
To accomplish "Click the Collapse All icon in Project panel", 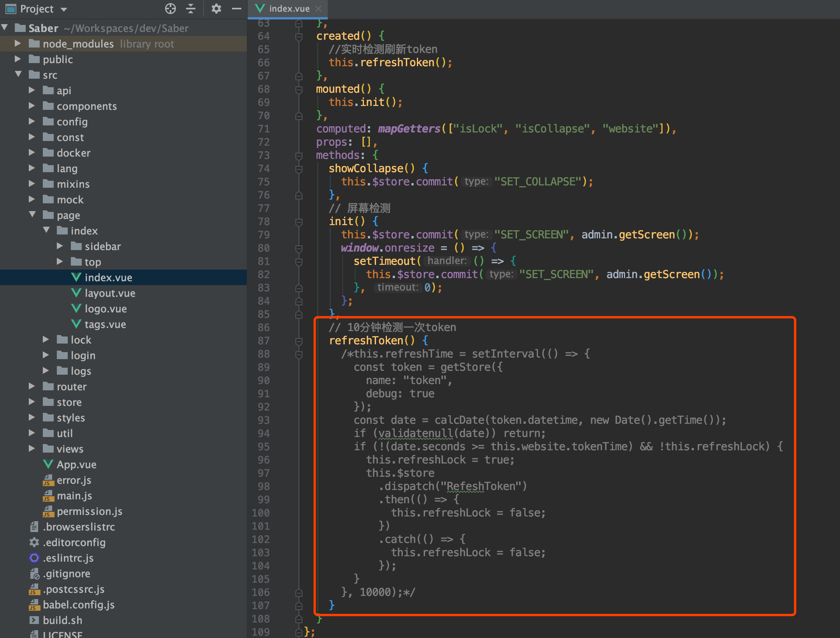I will (x=191, y=9).
